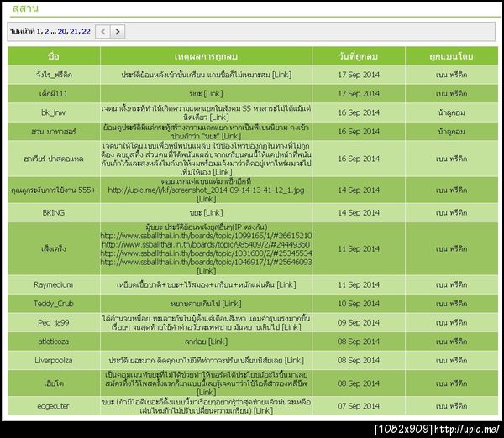Go to the next page arrow

118,32
